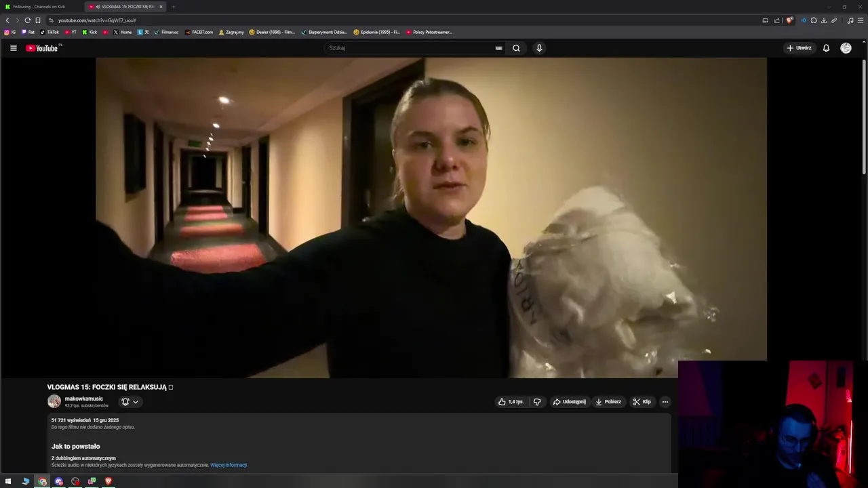868x488 pixels.
Task: Open Chrome from the taskbar
Action: tap(42, 481)
